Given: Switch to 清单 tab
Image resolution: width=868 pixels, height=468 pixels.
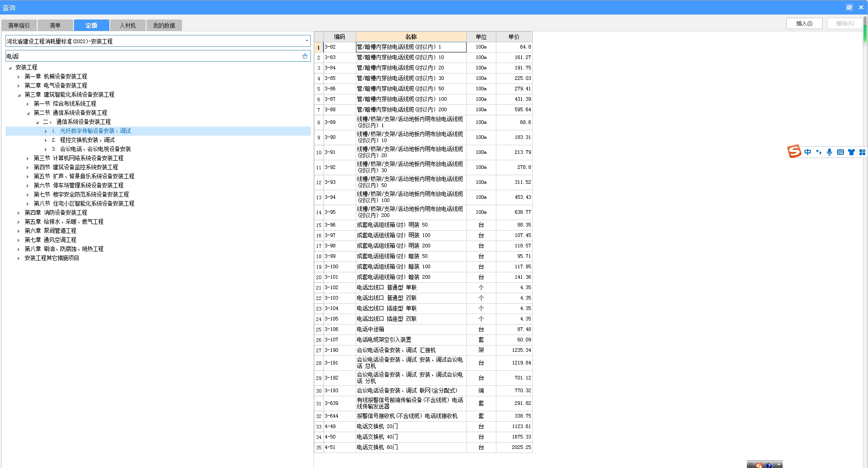Looking at the screenshot, I should [x=55, y=25].
